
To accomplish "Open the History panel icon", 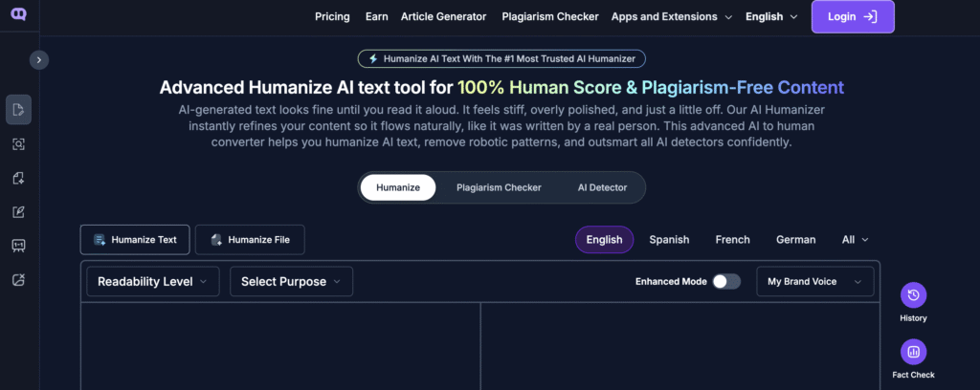I will [913, 295].
